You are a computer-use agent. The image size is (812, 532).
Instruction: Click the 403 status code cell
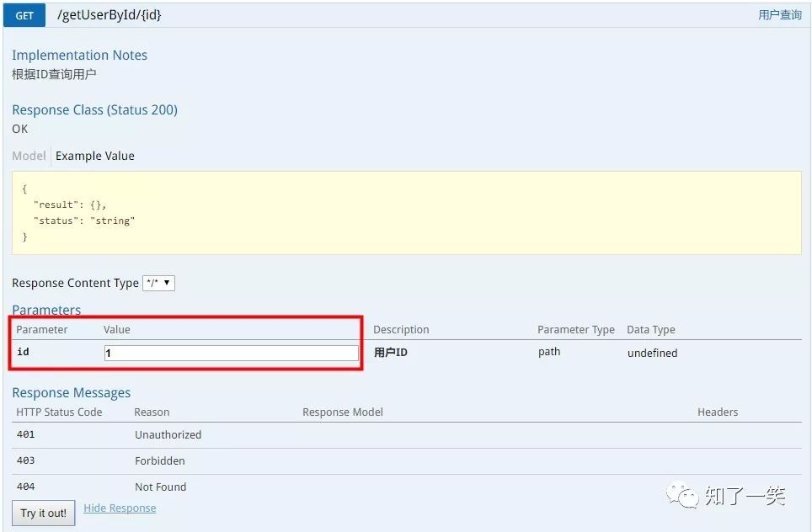tap(26, 460)
